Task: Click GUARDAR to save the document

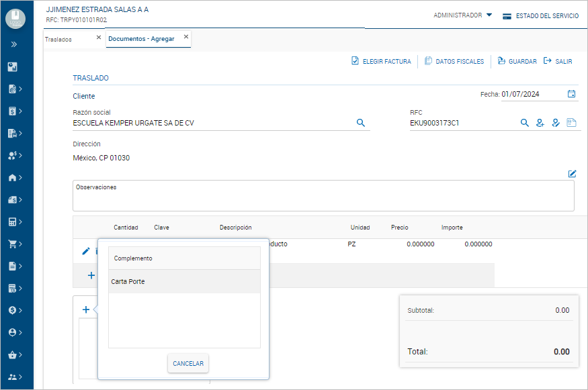Action: [517, 61]
